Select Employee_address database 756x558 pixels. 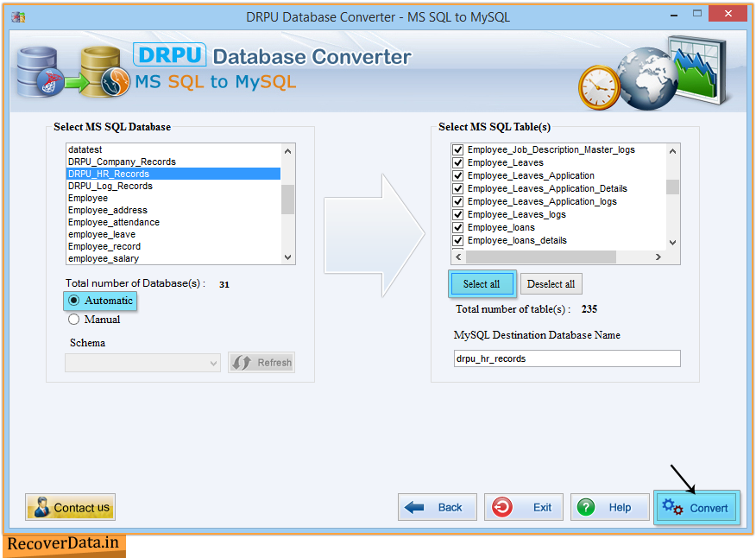(x=173, y=210)
